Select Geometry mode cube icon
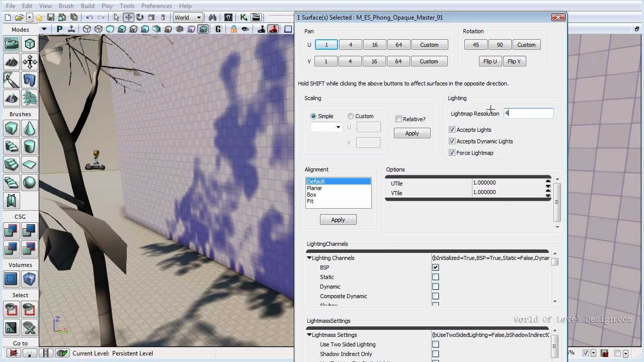644x362 pixels. [30, 44]
